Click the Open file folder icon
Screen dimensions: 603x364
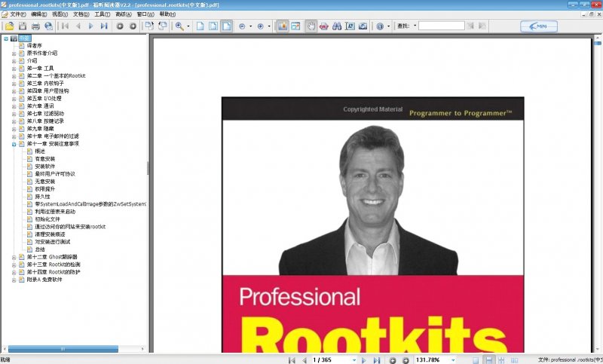click(9, 26)
